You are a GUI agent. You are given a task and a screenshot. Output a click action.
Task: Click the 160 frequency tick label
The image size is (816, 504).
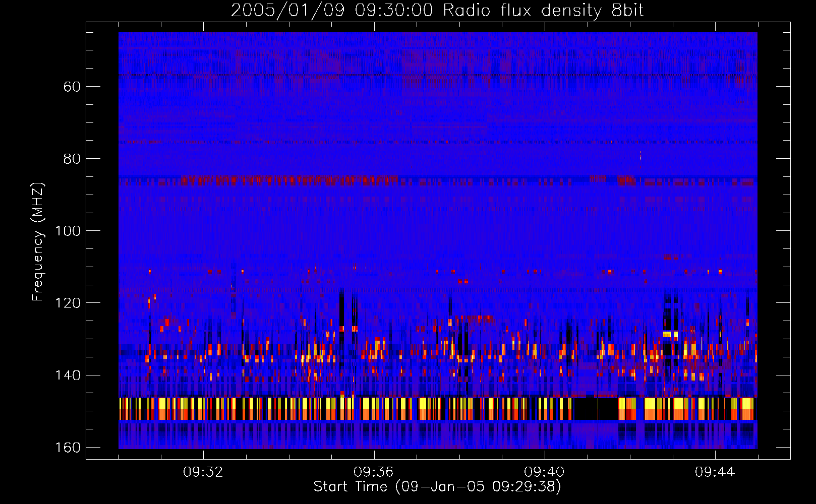point(68,448)
